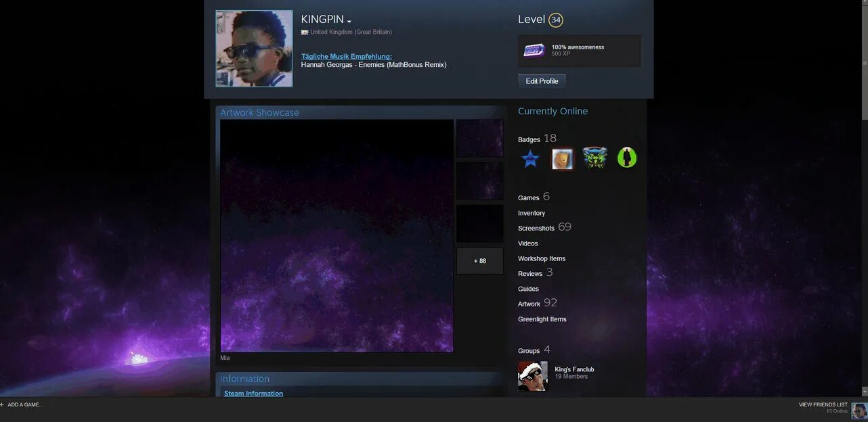Screen dimensions: 868x422
Task: Open the Videos link
Action: [x=528, y=243]
